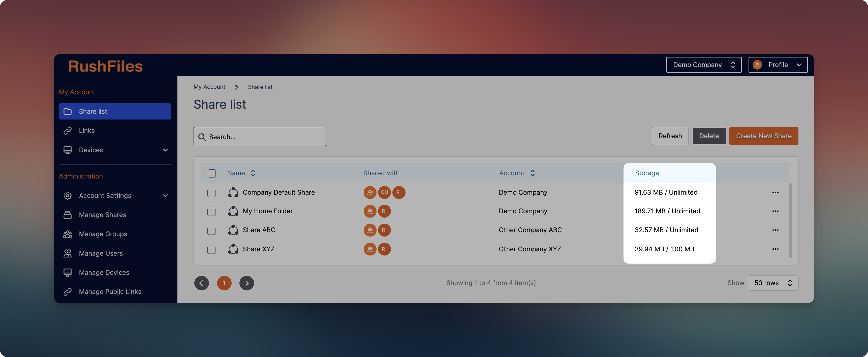868x357 pixels.
Task: Sort by Name column arrows
Action: point(253,173)
